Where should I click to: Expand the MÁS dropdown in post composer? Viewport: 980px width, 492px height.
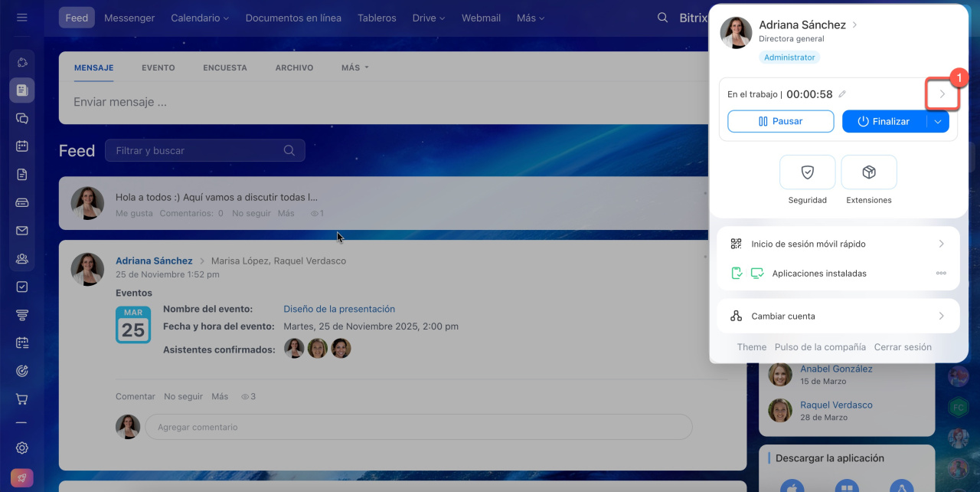(x=354, y=67)
